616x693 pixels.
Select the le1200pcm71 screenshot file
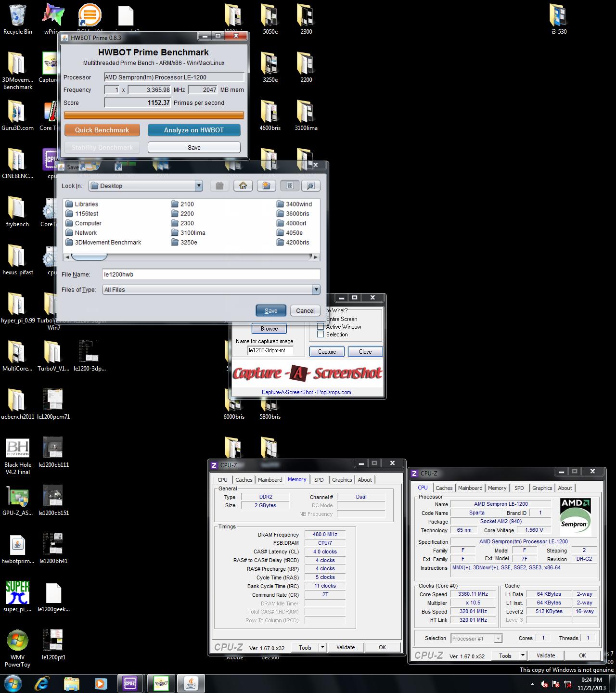point(53,405)
